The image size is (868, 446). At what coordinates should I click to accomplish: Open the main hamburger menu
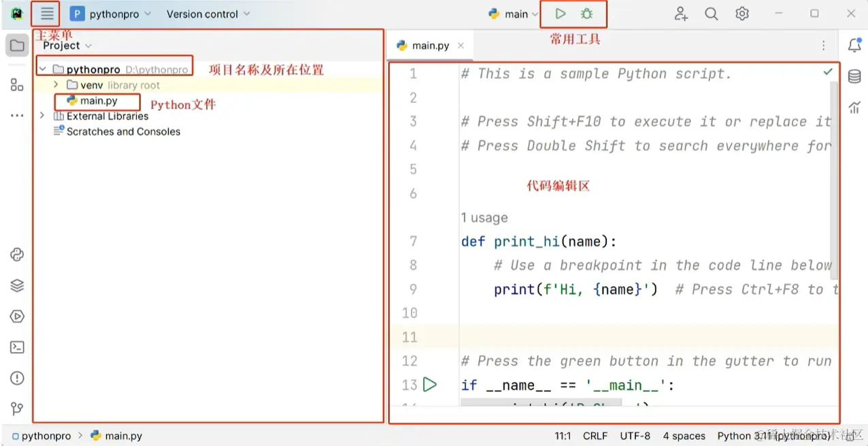click(x=47, y=14)
